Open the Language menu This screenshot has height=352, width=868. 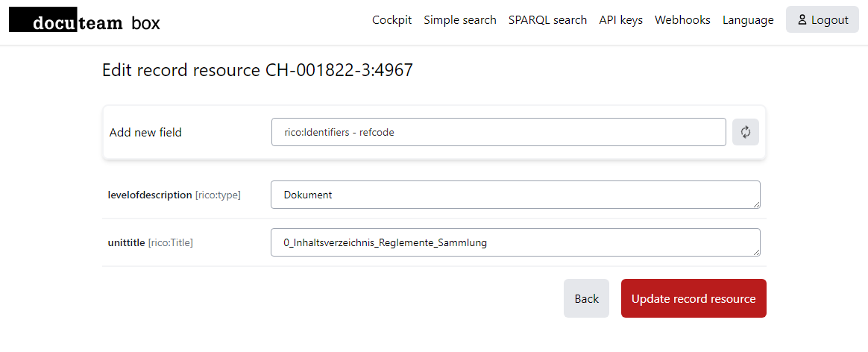point(748,20)
